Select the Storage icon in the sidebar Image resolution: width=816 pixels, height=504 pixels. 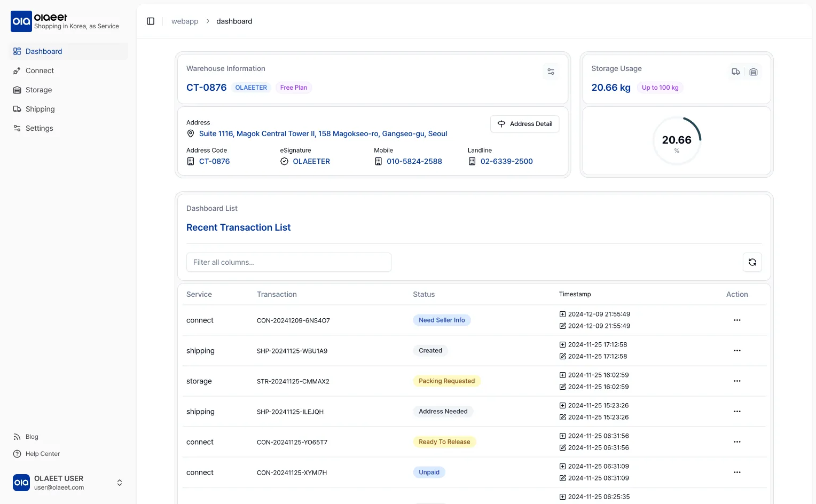[16, 90]
